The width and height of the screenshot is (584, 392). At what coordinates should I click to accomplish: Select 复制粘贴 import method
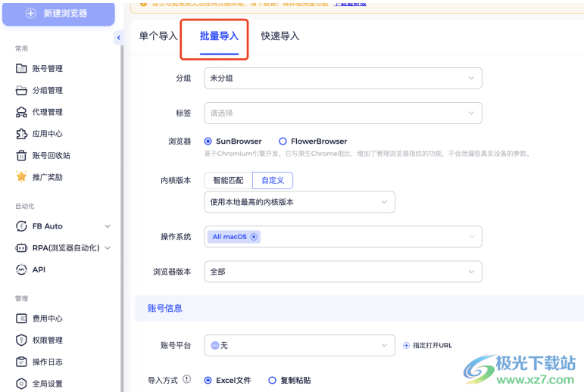coord(272,380)
